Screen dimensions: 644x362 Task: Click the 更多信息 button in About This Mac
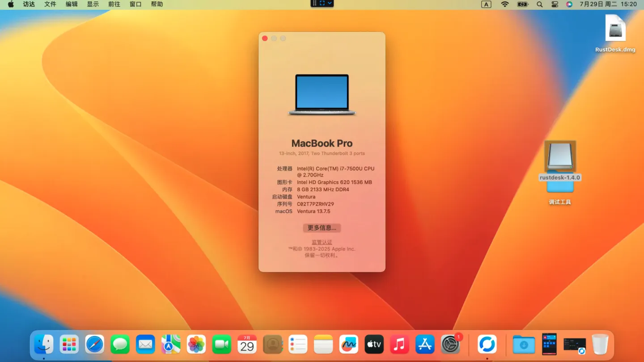322,228
